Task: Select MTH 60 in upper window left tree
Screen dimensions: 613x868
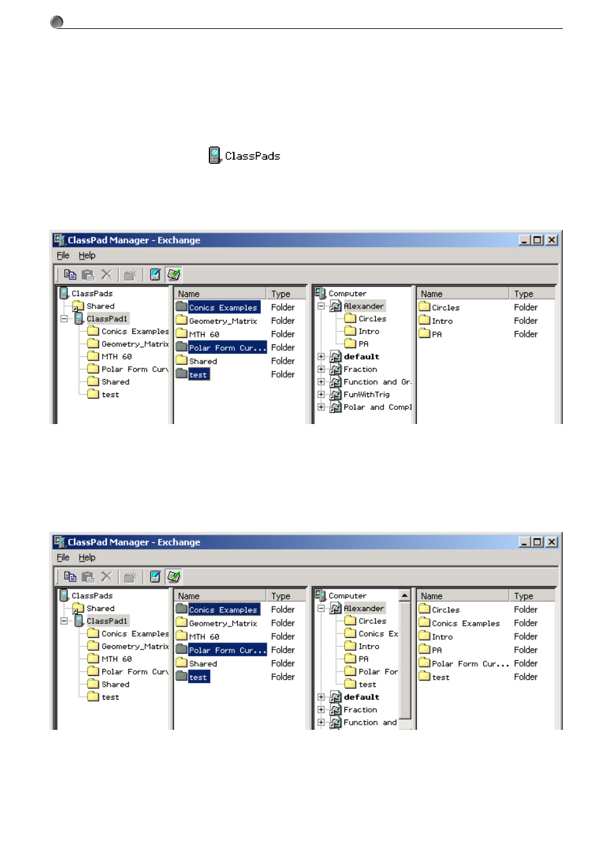Action: click(116, 357)
